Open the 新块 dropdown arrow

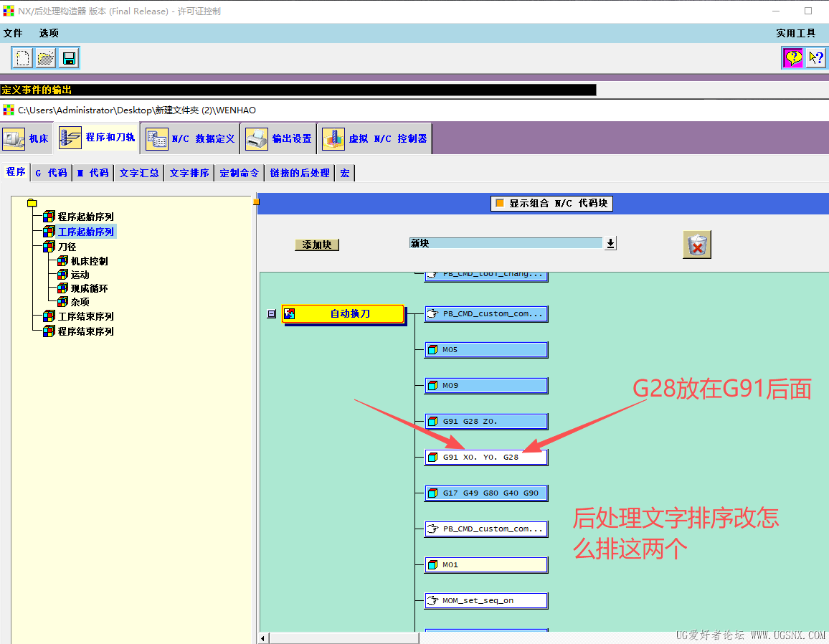tap(611, 243)
